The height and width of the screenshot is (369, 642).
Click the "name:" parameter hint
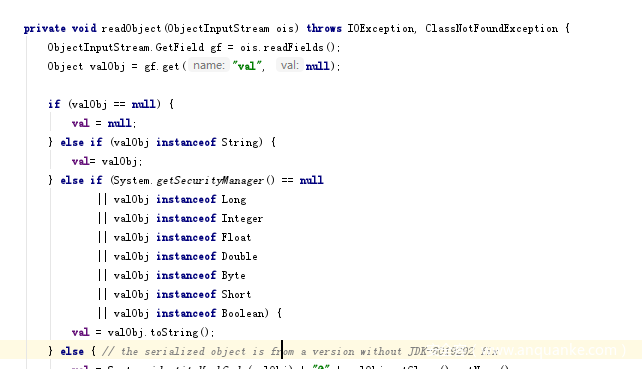click(x=209, y=66)
